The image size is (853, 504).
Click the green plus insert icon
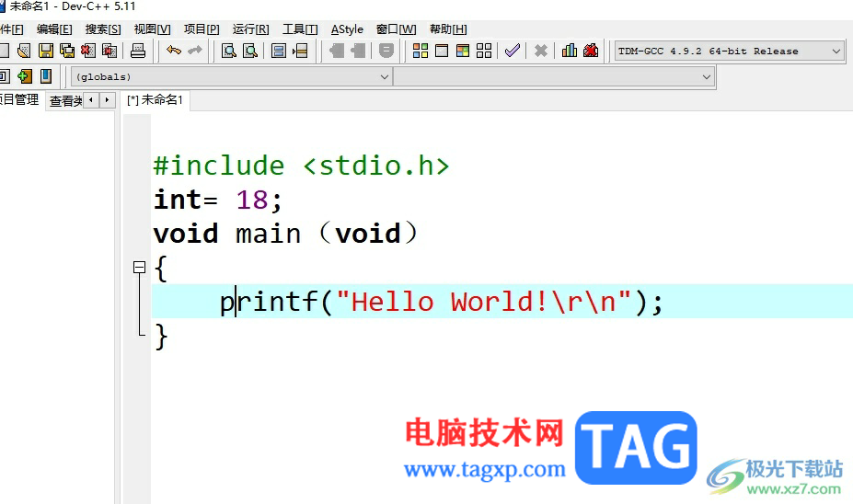pos(25,76)
